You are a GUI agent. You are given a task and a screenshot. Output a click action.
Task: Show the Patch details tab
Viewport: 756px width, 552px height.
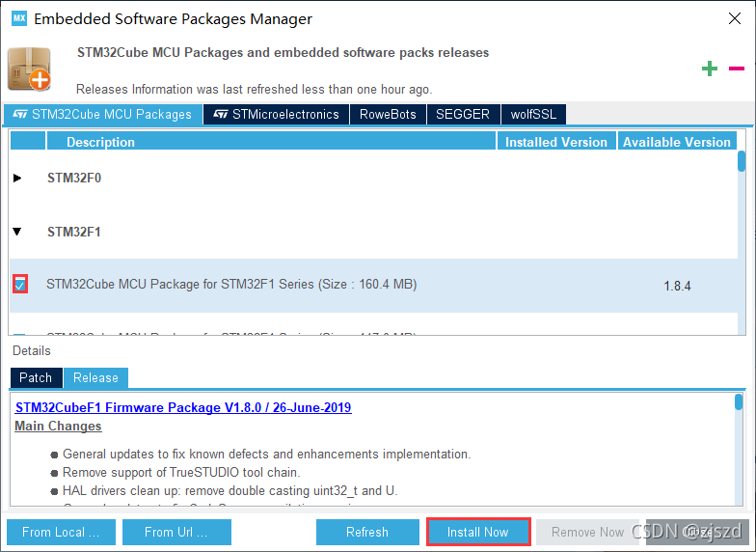coord(36,377)
